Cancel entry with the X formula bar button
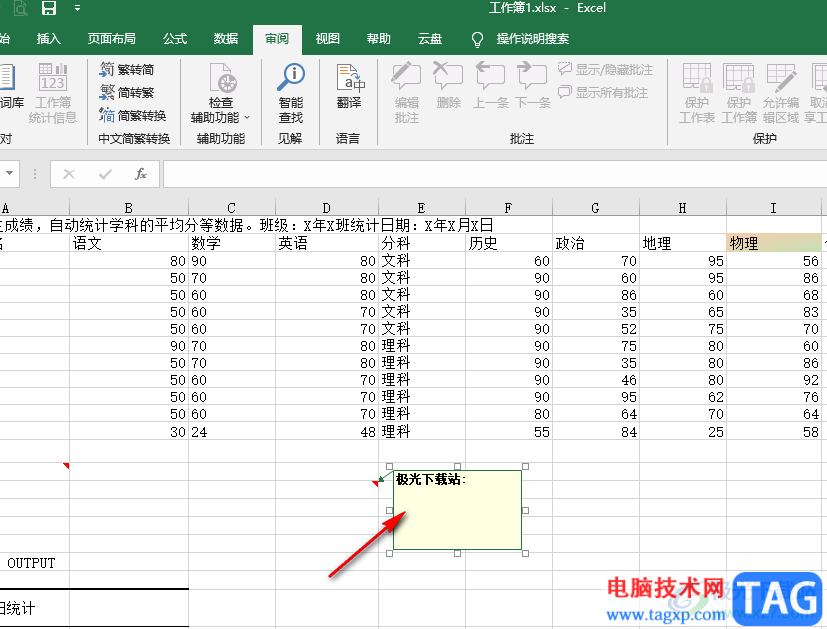This screenshot has width=827, height=629. tap(69, 173)
